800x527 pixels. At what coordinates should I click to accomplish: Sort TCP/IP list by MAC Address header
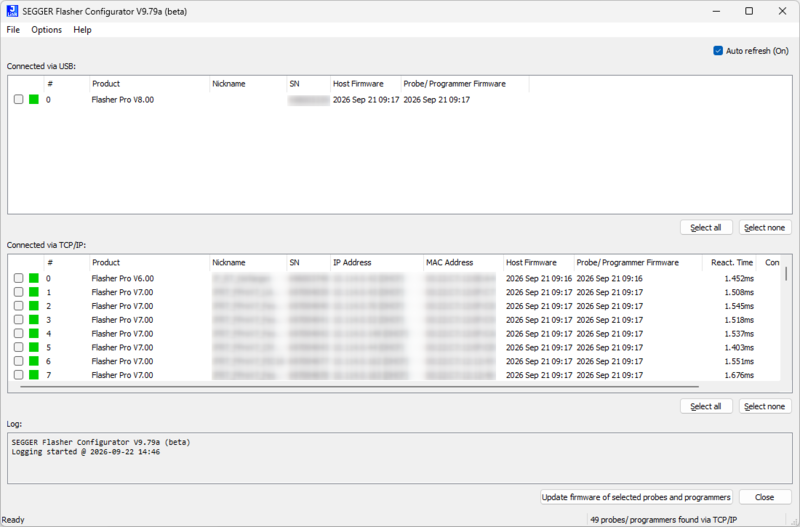click(463, 262)
